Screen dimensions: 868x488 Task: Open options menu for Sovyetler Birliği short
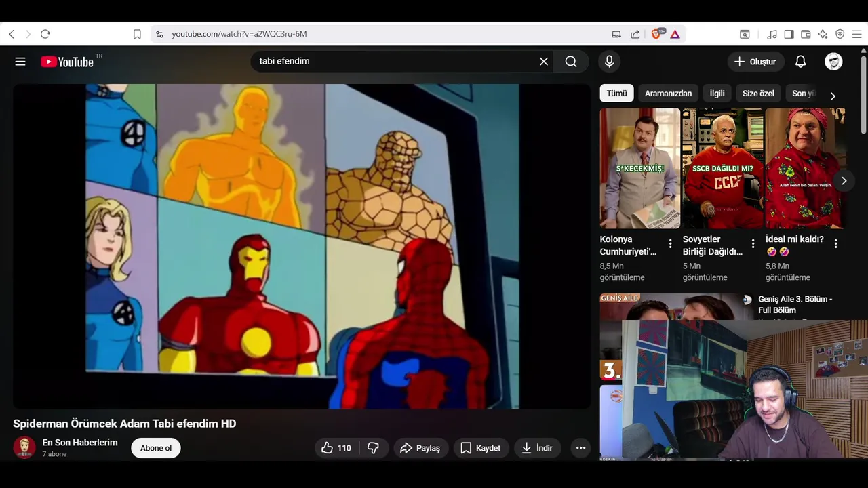pos(753,244)
